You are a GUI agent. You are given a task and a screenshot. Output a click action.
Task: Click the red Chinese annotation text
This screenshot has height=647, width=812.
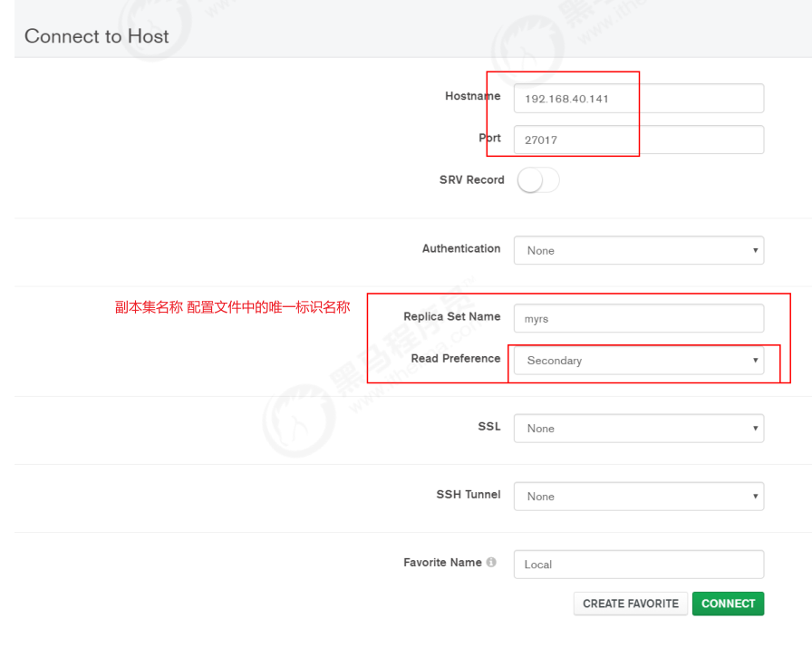tap(232, 307)
